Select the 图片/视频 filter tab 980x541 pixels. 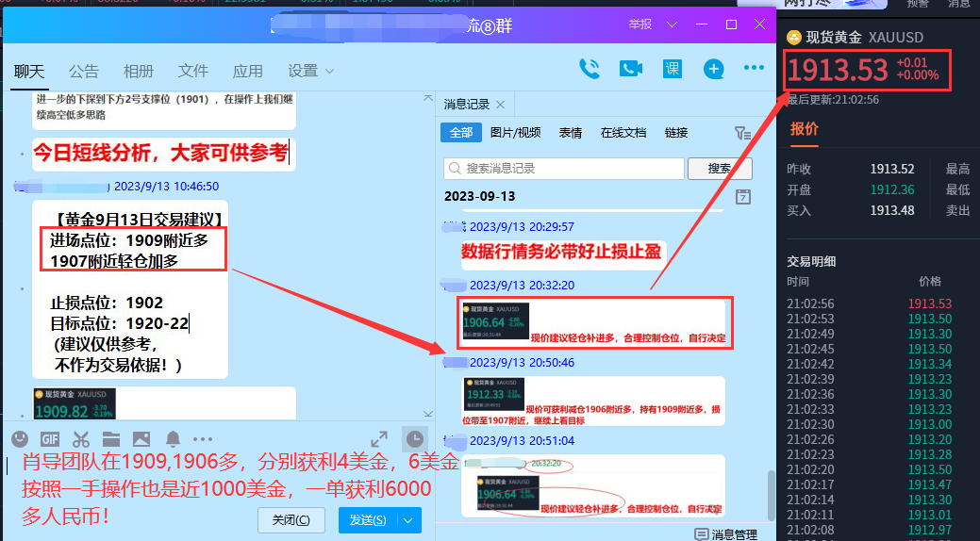[516, 133]
